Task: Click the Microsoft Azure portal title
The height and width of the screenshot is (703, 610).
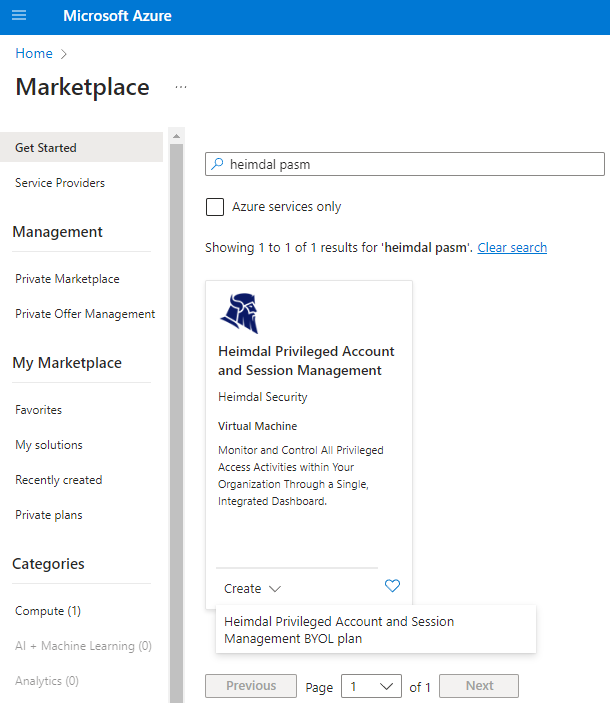Action: 117,16
